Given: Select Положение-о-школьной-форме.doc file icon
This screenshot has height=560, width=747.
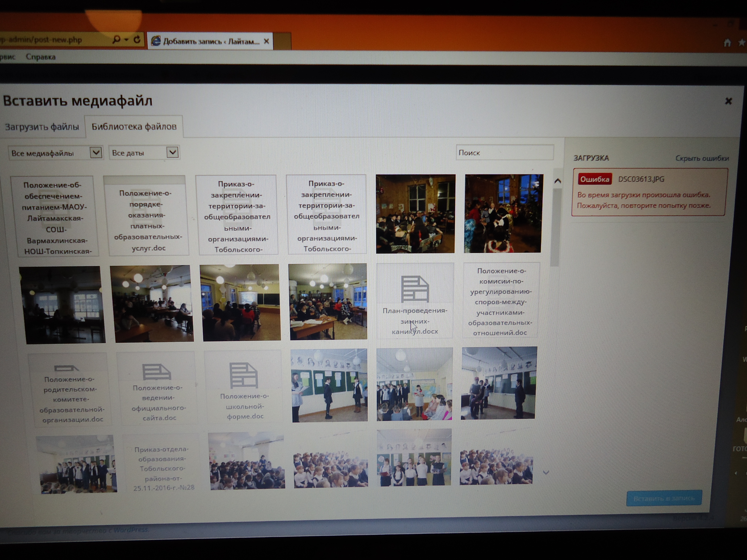Looking at the screenshot, I should (x=244, y=375).
